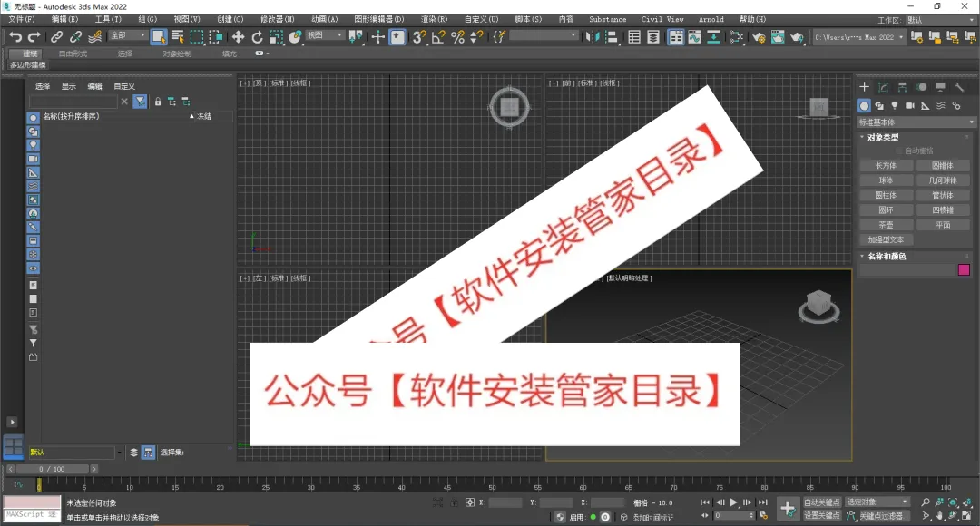Screen dimensions: 980x526
Task: Open the 标准基本体 category dropdown
Action: click(916, 122)
